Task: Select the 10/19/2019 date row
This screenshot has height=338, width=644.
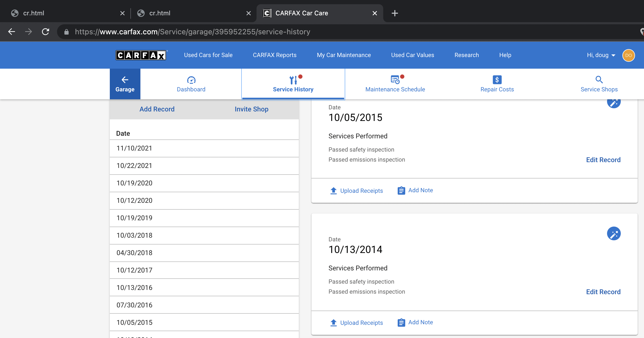Action: click(204, 218)
